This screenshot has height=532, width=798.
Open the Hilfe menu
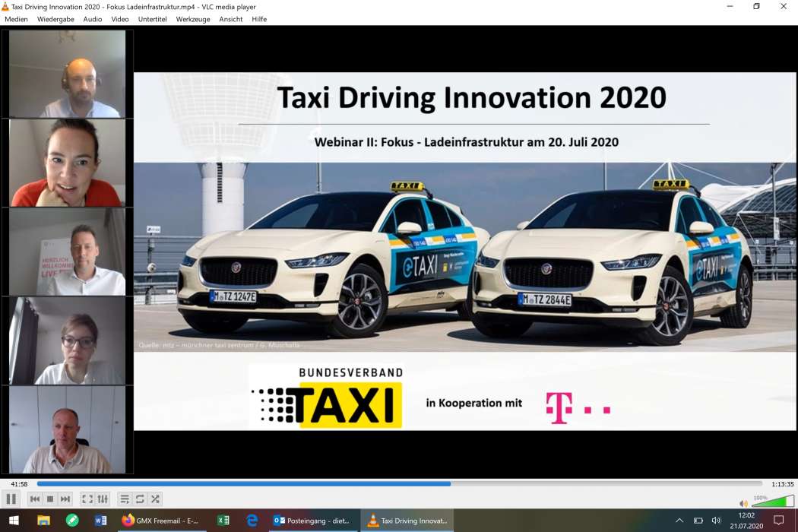click(259, 19)
